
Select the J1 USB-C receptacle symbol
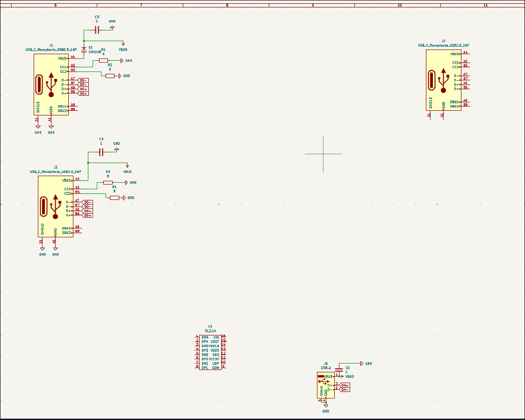[51, 84]
